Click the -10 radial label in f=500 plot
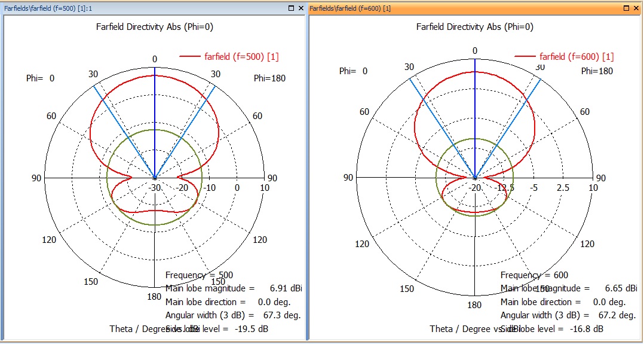The height and width of the screenshot is (344, 644). [x=210, y=188]
